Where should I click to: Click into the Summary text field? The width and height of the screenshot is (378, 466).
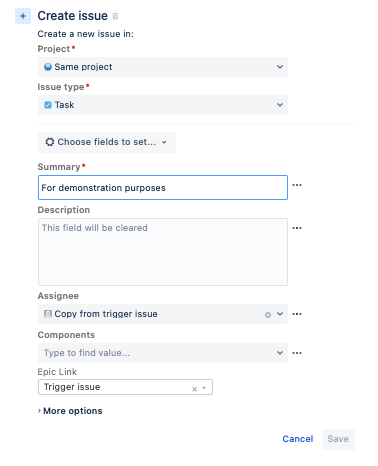click(x=163, y=188)
